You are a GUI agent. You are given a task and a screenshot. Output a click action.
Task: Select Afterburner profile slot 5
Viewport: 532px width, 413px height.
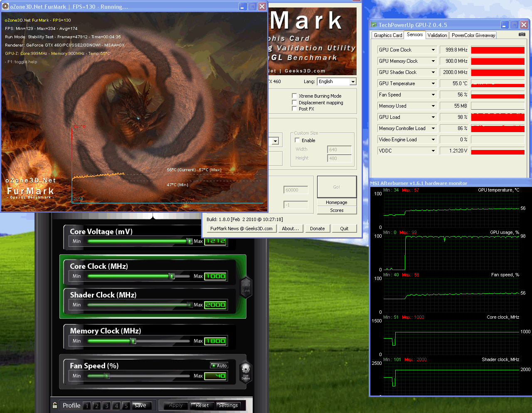click(x=126, y=406)
